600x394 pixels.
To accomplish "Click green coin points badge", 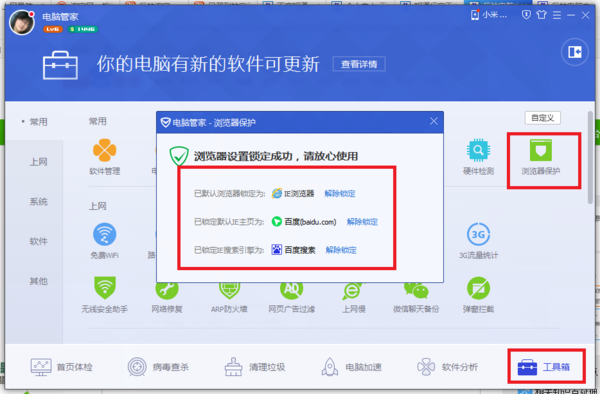I will click(83, 29).
